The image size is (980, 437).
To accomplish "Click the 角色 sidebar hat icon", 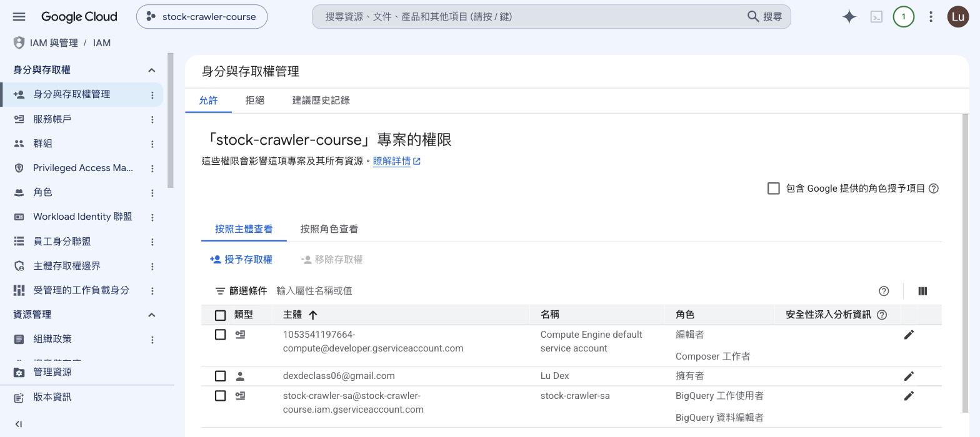I will [19, 192].
